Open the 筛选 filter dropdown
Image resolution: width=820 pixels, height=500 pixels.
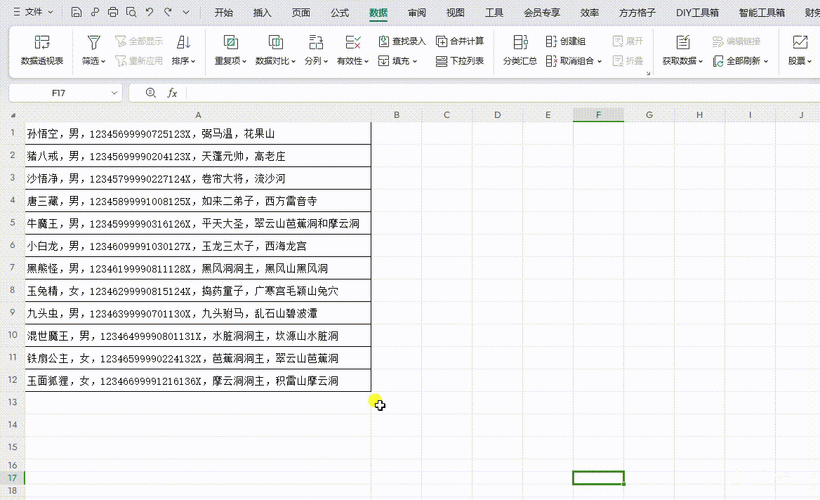point(94,50)
